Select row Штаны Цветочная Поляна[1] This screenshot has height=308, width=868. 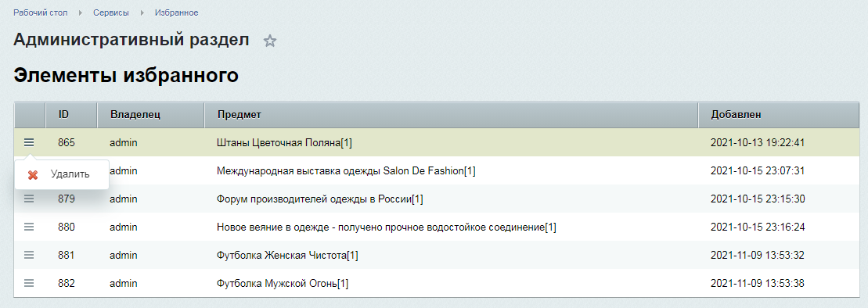click(x=436, y=142)
